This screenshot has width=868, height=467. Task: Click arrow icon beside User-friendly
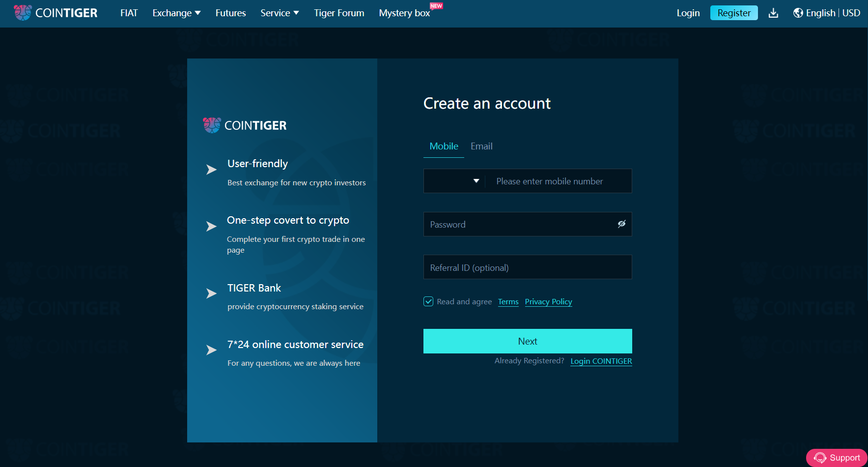click(x=211, y=170)
